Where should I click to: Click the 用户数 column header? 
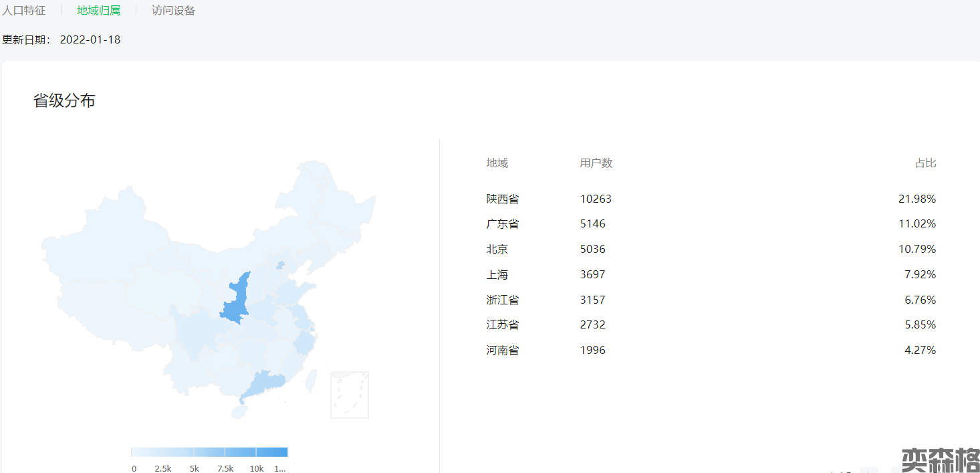tap(596, 163)
